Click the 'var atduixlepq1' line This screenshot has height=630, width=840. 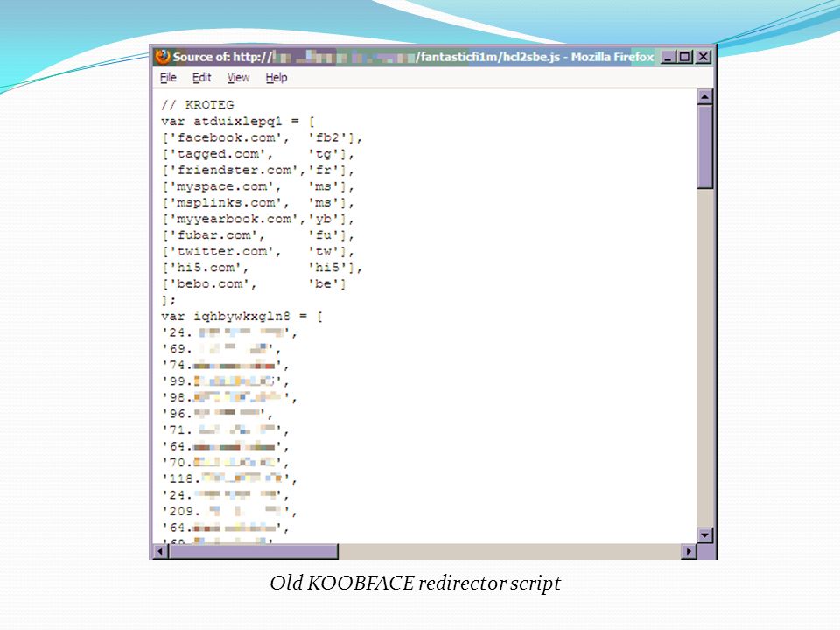click(238, 122)
